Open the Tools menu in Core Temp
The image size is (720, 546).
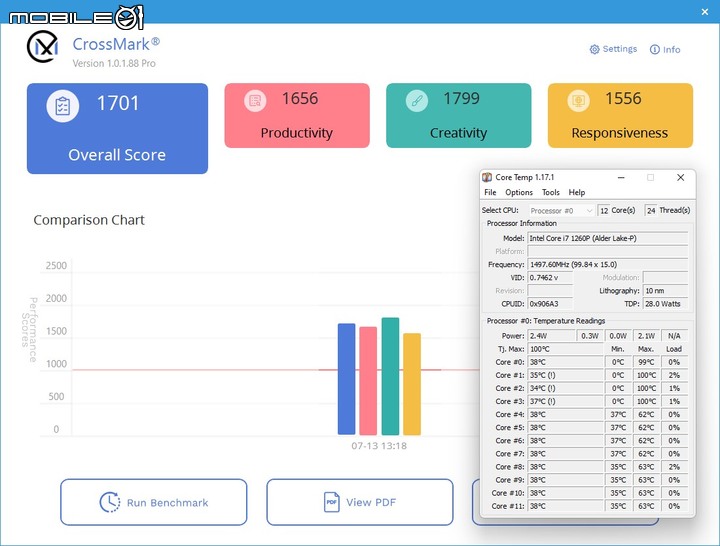(x=551, y=192)
